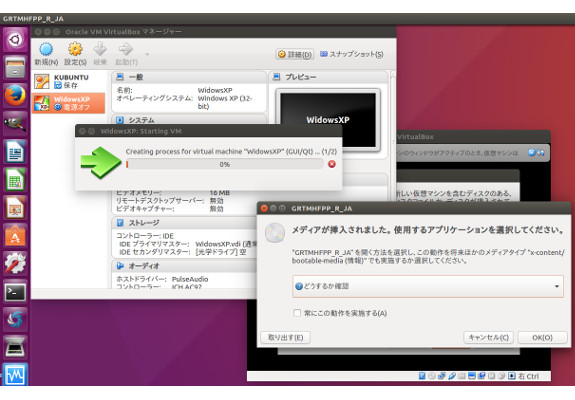Open System Settings gear-and-wrench icon

tap(15, 263)
